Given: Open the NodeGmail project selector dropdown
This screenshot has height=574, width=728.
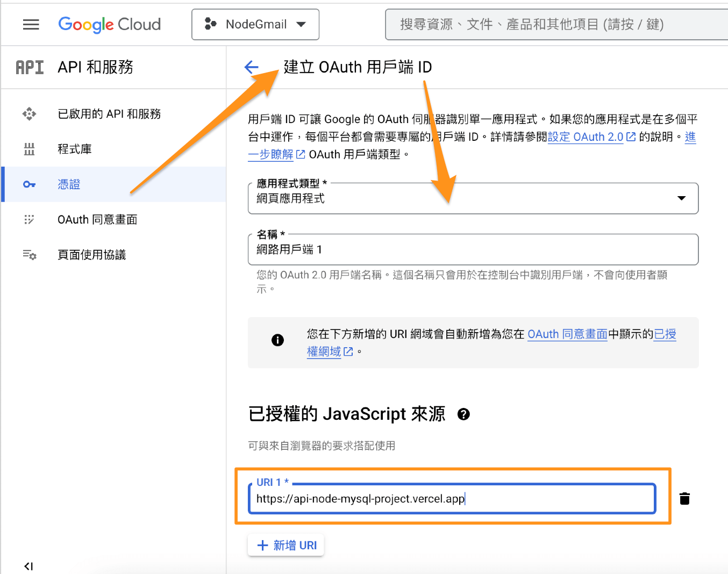Looking at the screenshot, I should click(x=255, y=25).
